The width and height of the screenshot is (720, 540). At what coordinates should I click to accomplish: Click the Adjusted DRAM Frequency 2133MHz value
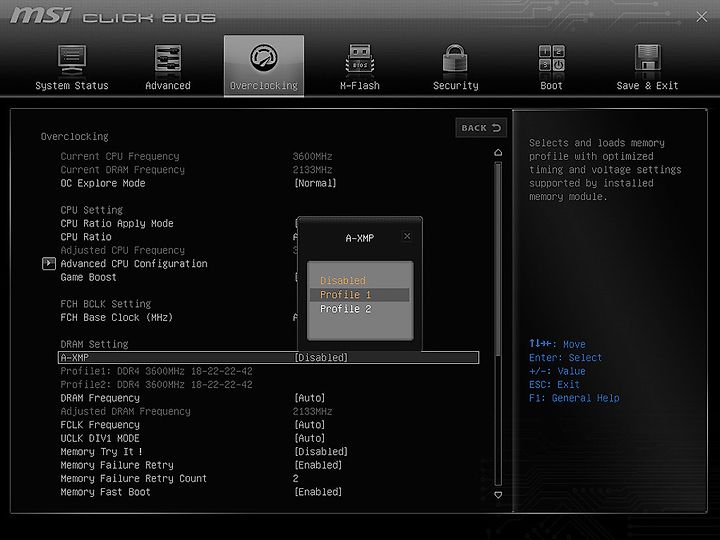313,411
